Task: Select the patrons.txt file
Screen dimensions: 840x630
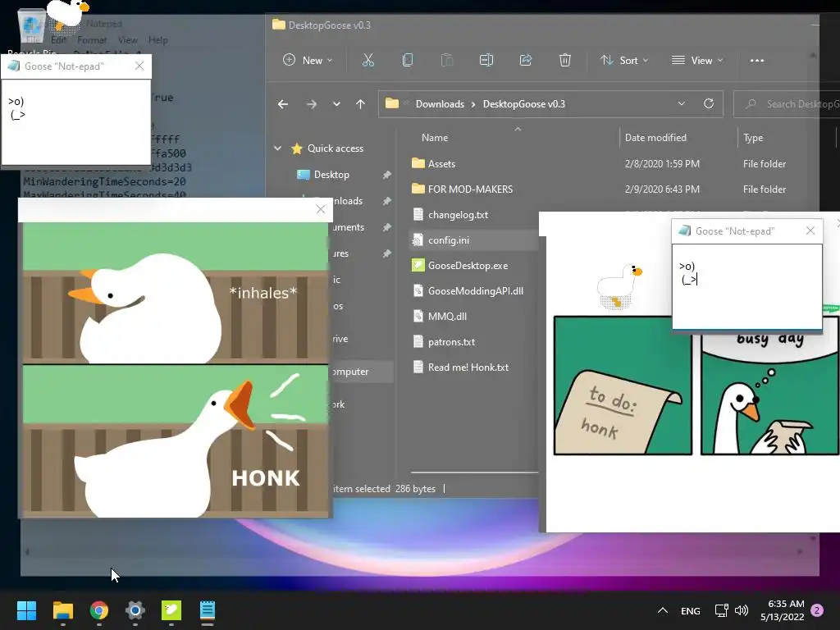Action: coord(451,342)
